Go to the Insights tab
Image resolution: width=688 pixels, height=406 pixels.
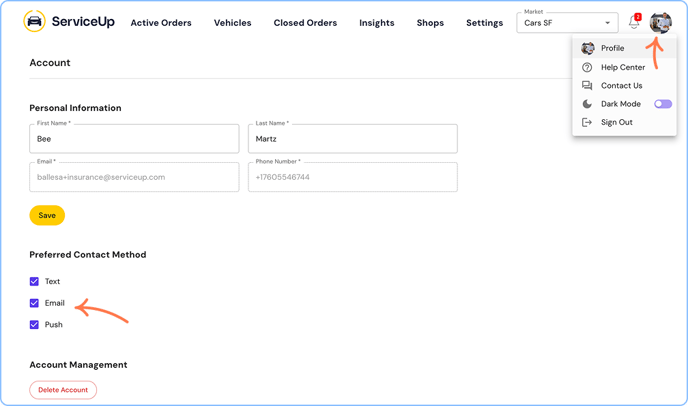[x=377, y=23]
